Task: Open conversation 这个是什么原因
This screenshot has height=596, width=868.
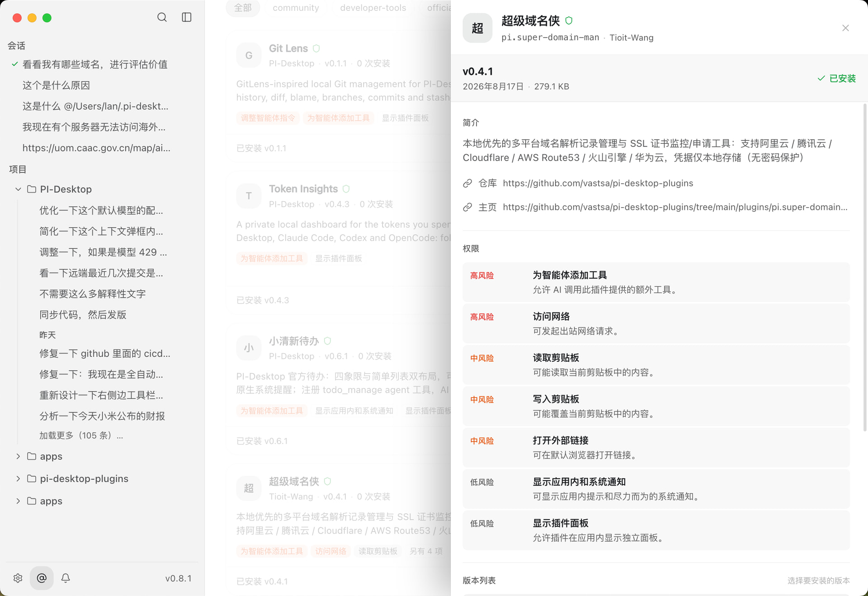Action: (56, 85)
